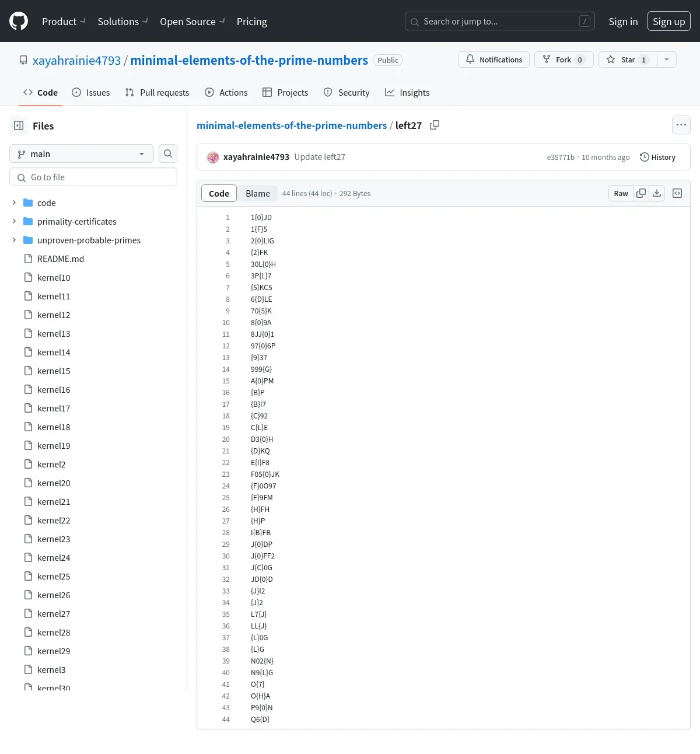
Task: Open kernel3 file
Action: tap(51, 669)
